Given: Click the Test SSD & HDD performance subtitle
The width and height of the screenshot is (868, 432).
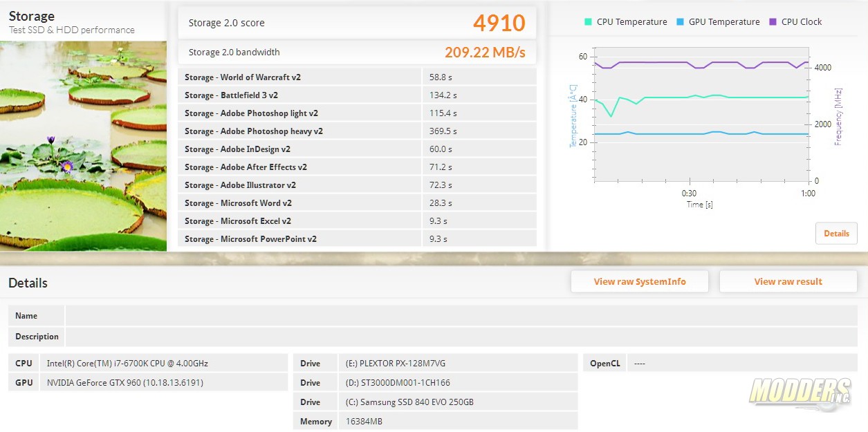Looking at the screenshot, I should pyautogui.click(x=72, y=30).
